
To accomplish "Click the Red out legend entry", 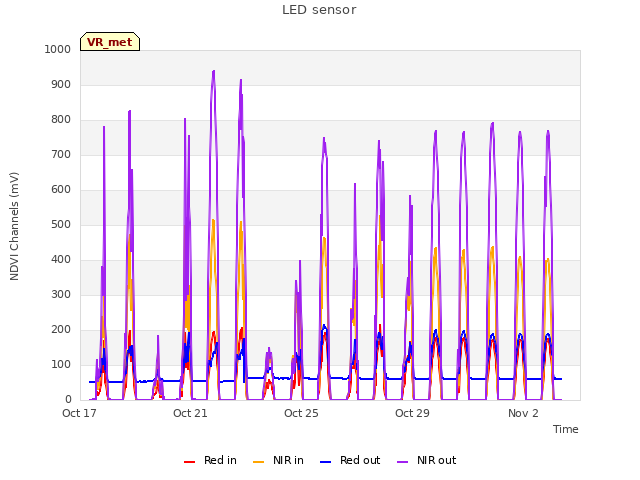I will click(350, 460).
